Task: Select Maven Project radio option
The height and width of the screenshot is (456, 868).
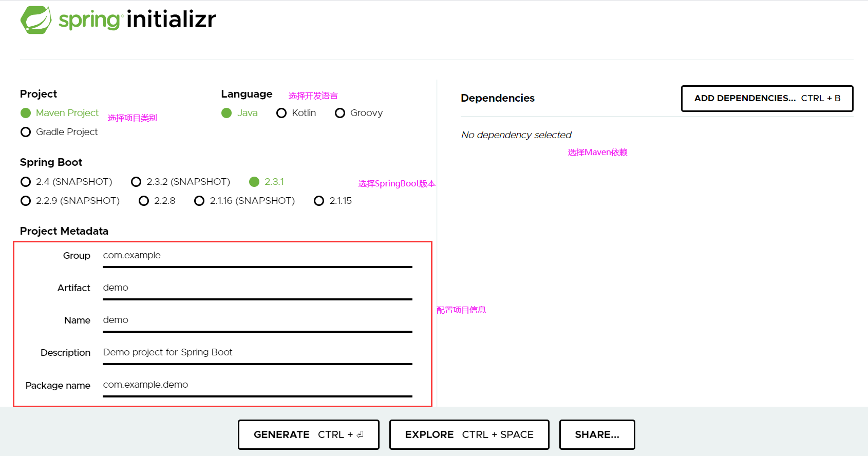Action: tap(60, 113)
